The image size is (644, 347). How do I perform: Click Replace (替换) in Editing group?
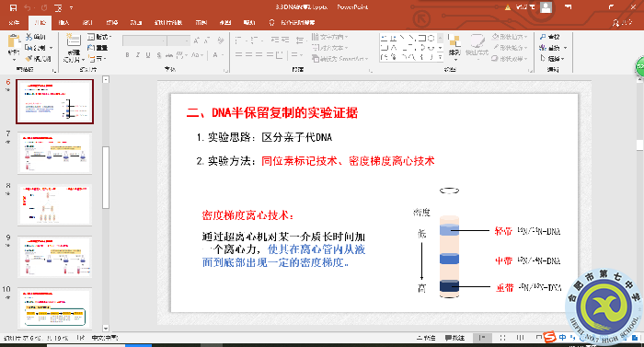[553, 48]
